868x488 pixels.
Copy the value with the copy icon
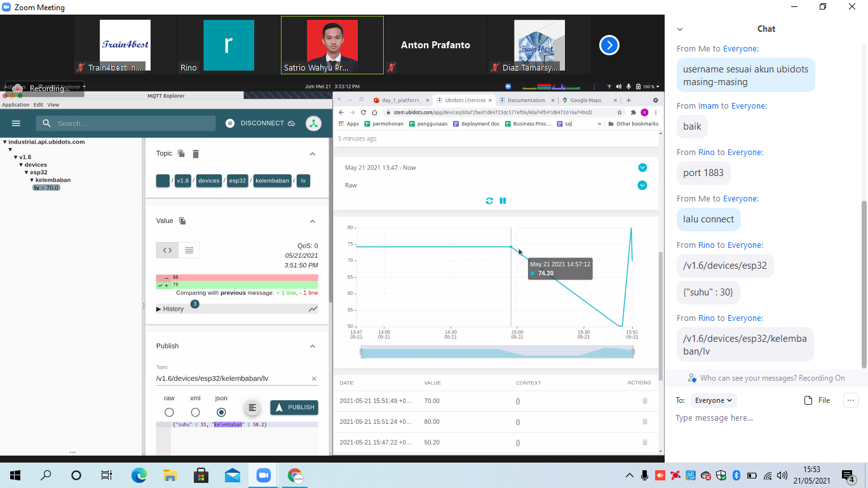[182, 221]
